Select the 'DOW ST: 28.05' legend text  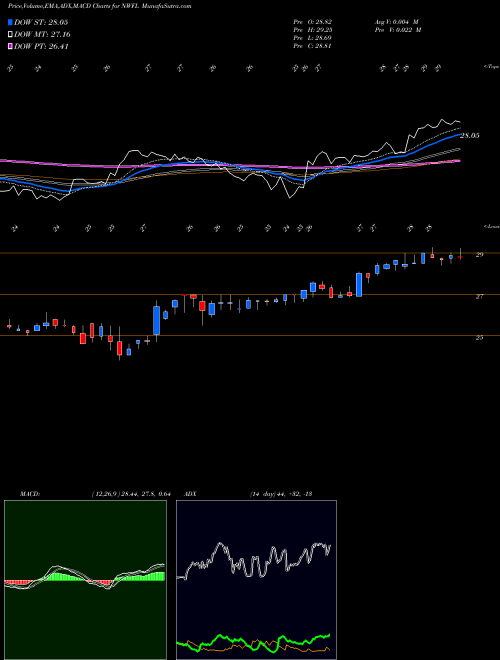pyautogui.click(x=41, y=22)
